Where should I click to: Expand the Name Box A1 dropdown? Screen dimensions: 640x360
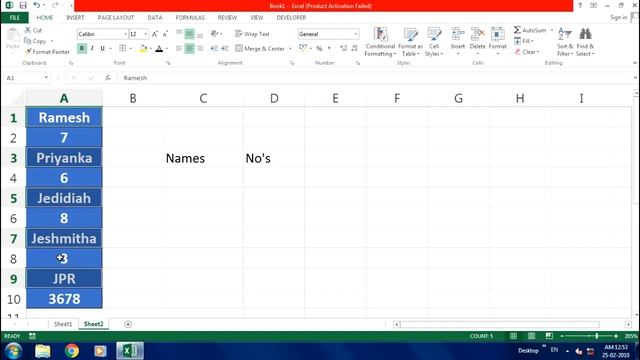(46, 78)
